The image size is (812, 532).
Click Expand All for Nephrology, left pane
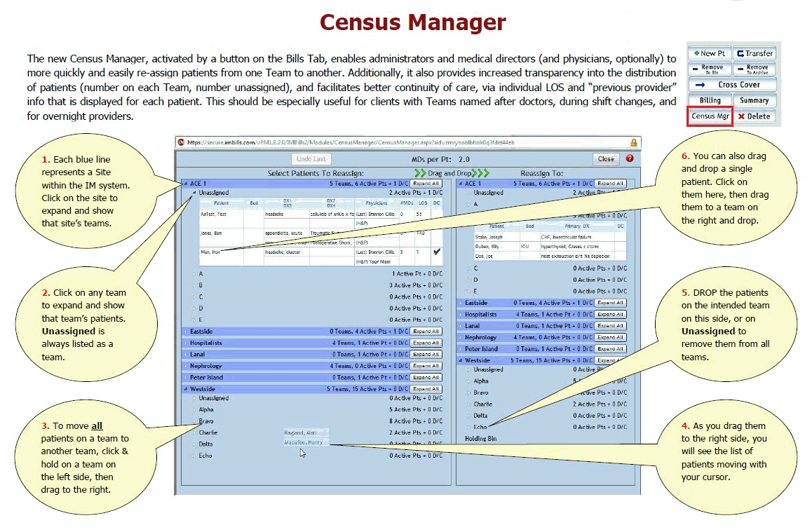426,366
